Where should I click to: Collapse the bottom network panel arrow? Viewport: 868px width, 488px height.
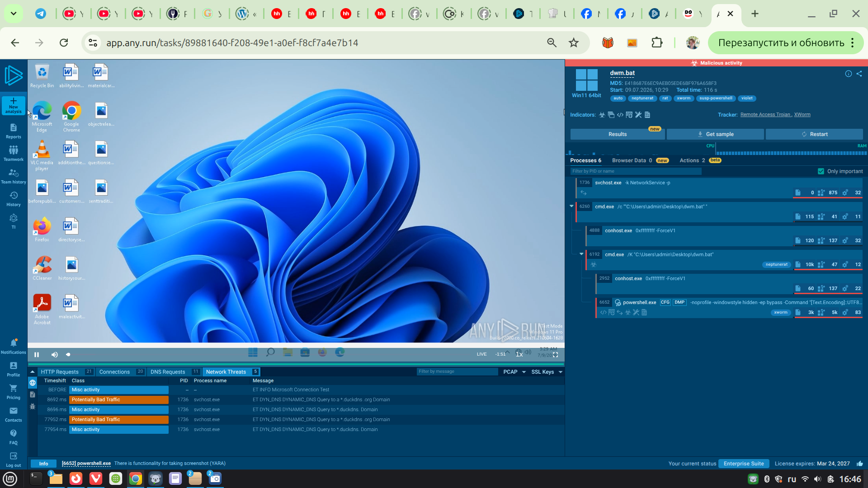33,372
